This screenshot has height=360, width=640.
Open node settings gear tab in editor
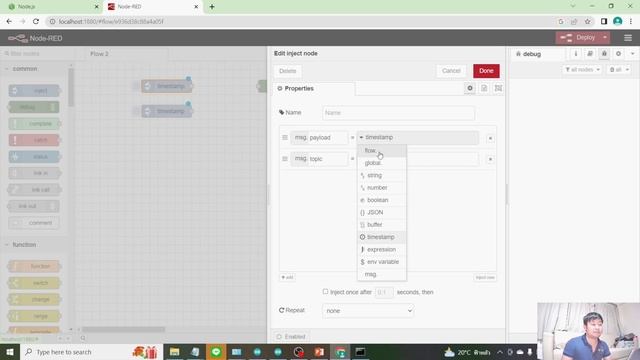470,88
